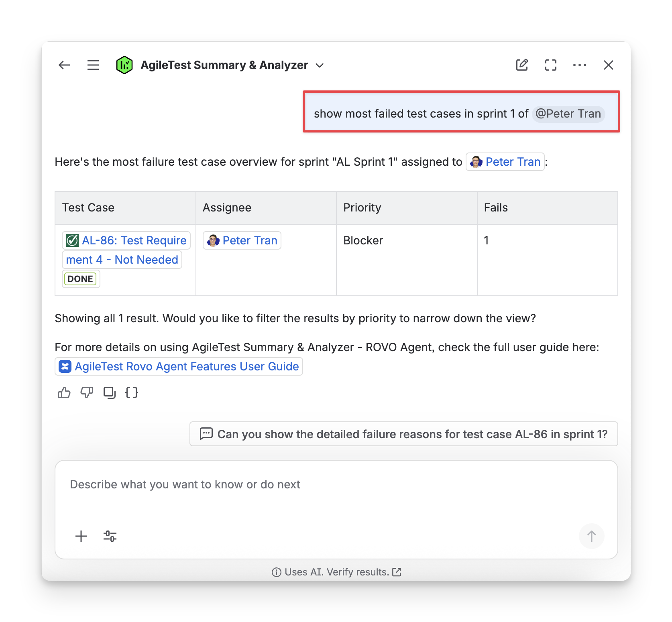Image resolution: width=672 pixels, height=622 pixels.
Task: Enter fullscreen mode with the expand icon
Action: (x=550, y=65)
